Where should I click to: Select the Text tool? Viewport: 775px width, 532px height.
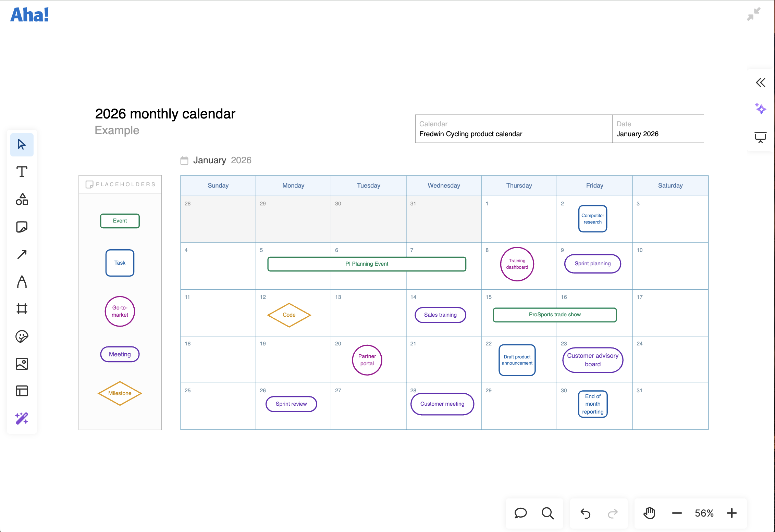[x=22, y=172]
